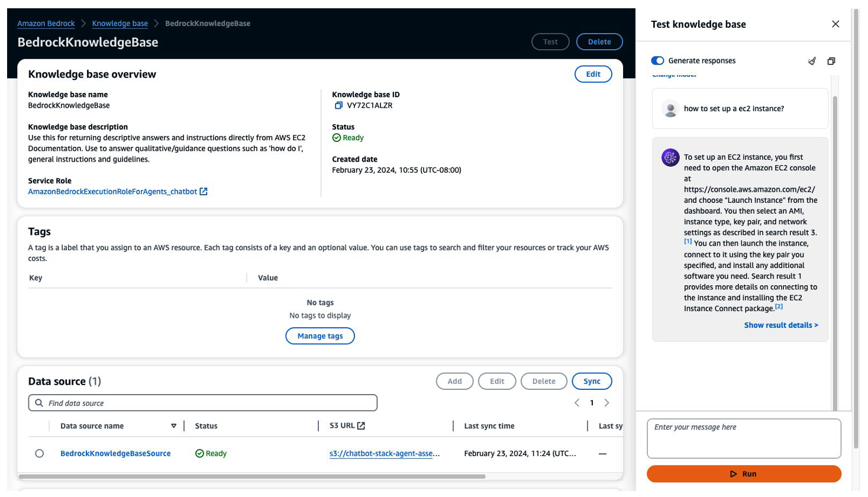Sort by Data source name arrow
Screen dimensions: 868x497
tap(173, 426)
